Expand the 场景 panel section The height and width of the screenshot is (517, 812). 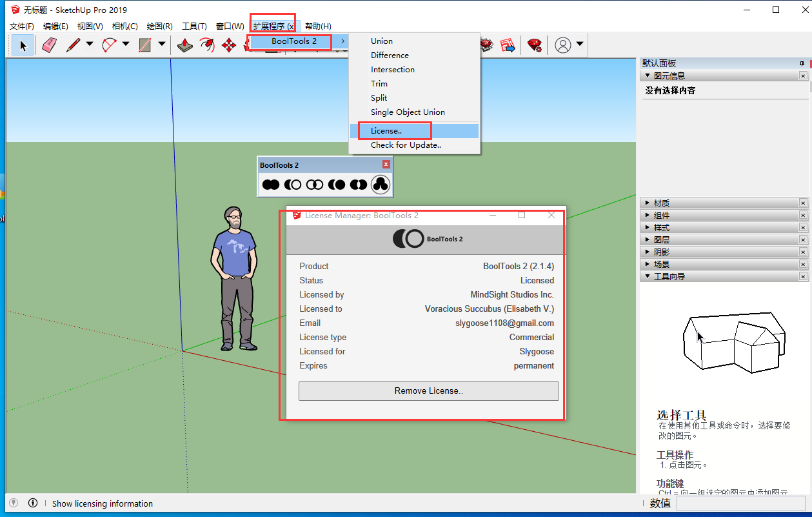[648, 264]
